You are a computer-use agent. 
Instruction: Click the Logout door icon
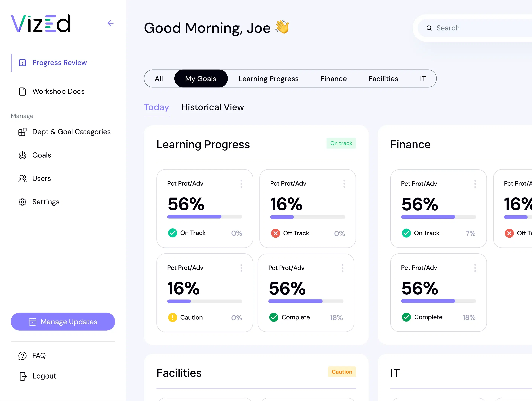pos(23,376)
